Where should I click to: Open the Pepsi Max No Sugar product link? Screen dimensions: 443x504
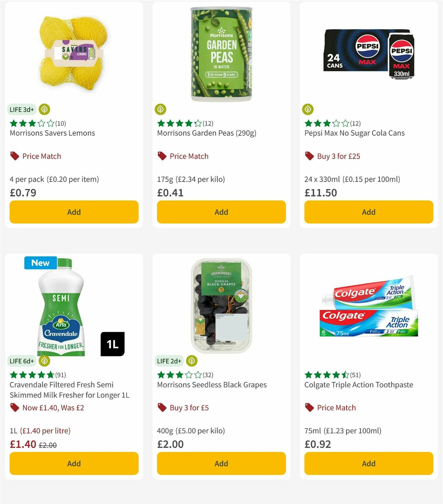click(354, 133)
